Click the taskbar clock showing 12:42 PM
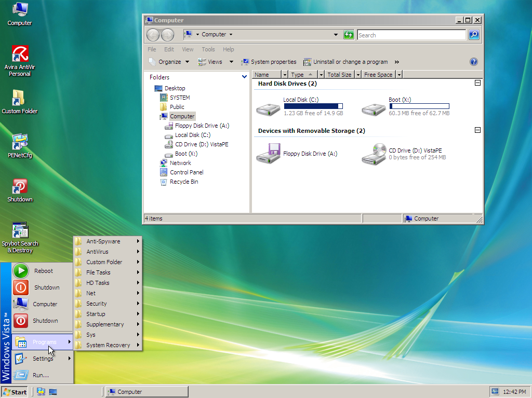 514,392
